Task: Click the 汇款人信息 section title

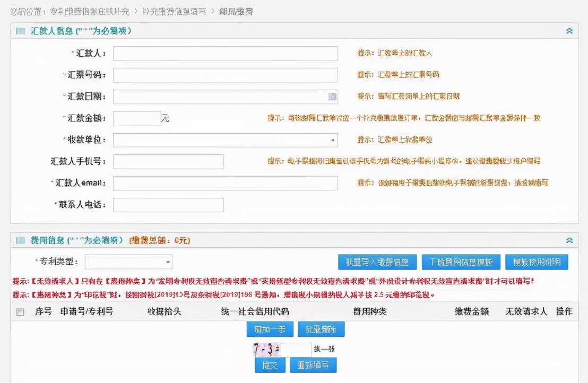Action: click(x=52, y=31)
